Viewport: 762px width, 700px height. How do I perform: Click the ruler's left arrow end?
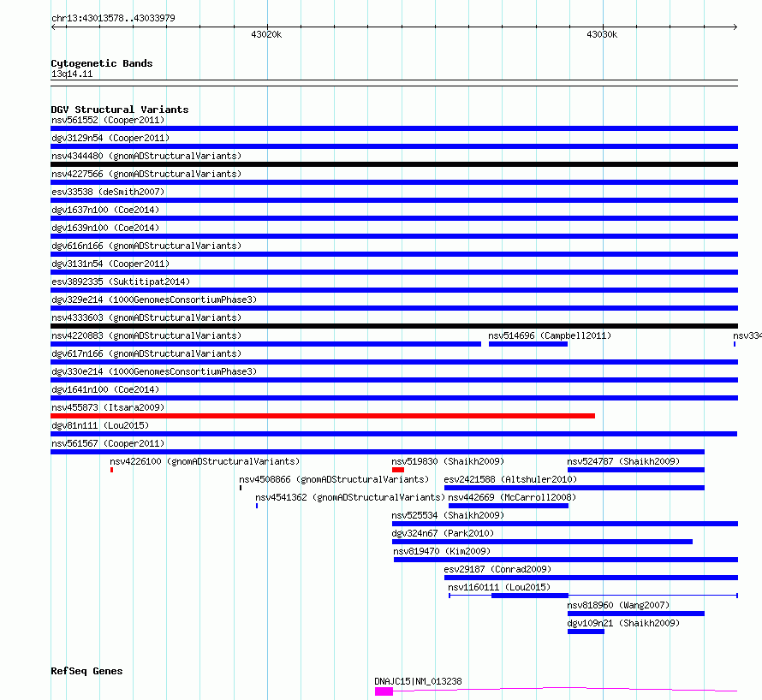[53, 27]
